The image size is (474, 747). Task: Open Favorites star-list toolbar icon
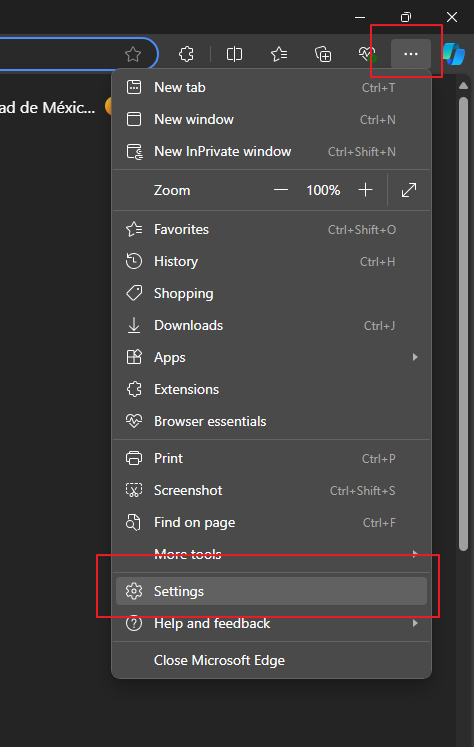(x=279, y=54)
